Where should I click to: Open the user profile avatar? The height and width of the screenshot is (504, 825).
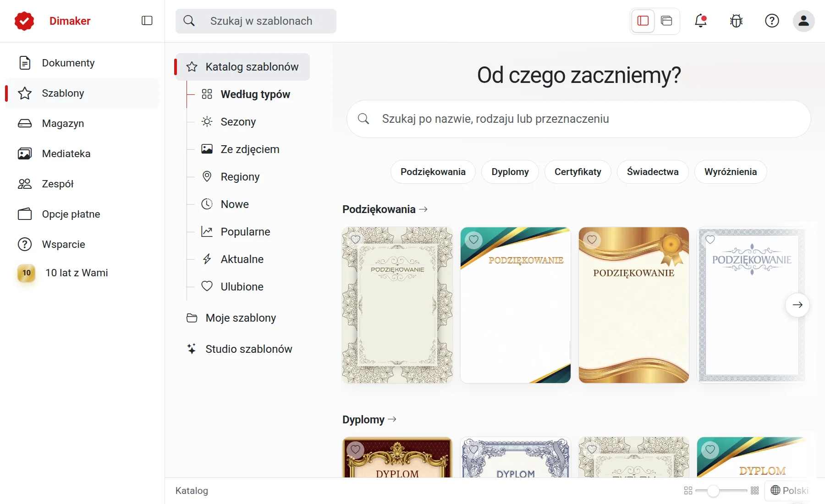coord(803,21)
